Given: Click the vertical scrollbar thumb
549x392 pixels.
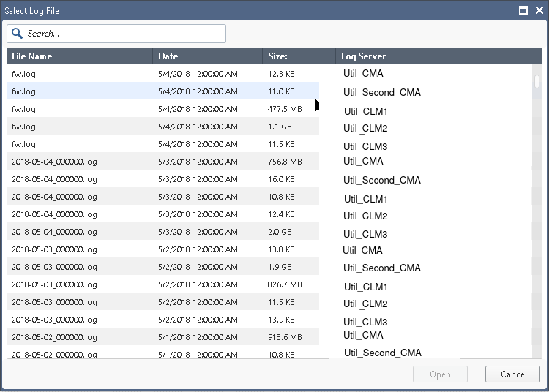Looking at the screenshot, I should tap(537, 82).
